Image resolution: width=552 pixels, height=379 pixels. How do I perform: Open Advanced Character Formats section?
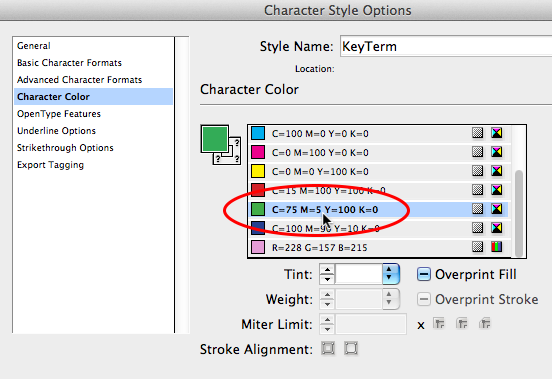[x=80, y=80]
